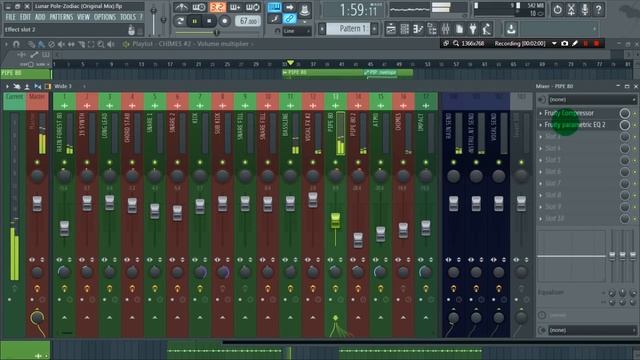Open the plugin picker plug icon
Image resolution: width=640 pixels, height=360 pixels.
(473, 29)
